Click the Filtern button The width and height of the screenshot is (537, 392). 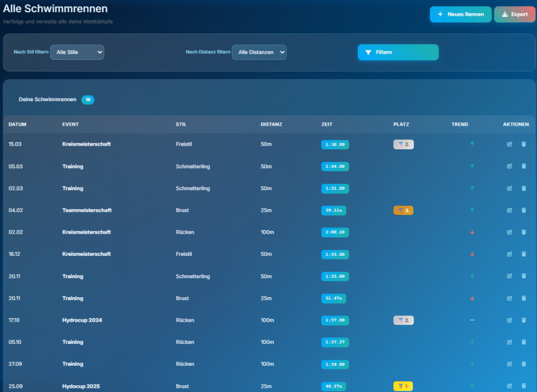(x=398, y=52)
